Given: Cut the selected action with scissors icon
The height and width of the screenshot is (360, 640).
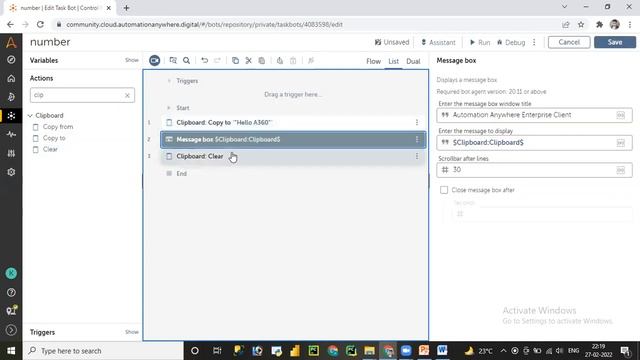Looking at the screenshot, I should [x=249, y=60].
